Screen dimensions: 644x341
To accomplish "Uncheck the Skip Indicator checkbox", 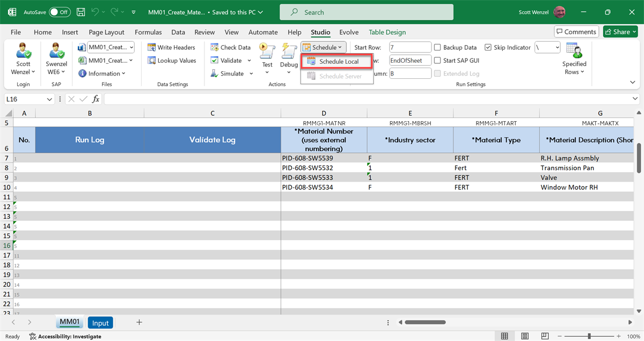I will [x=488, y=48].
